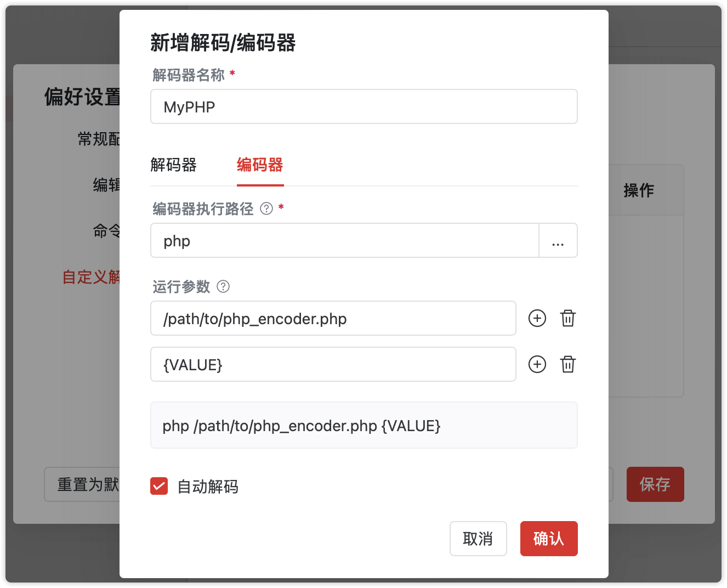This screenshot has width=727, height=588.
Task: Select the 编码器 tab
Action: click(259, 165)
